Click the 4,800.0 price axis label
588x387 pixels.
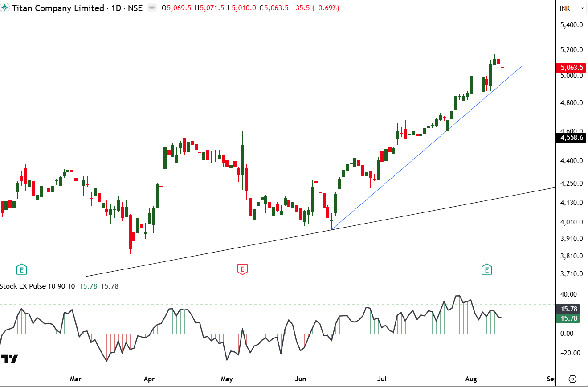572,103
